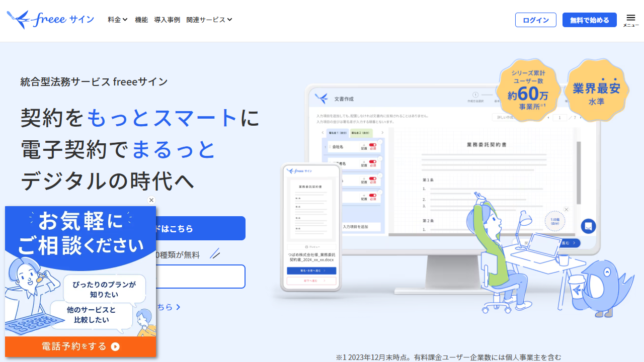This screenshot has width=644, height=362.
Task: Open the 導入事例 menu item
Action: pos(167,20)
